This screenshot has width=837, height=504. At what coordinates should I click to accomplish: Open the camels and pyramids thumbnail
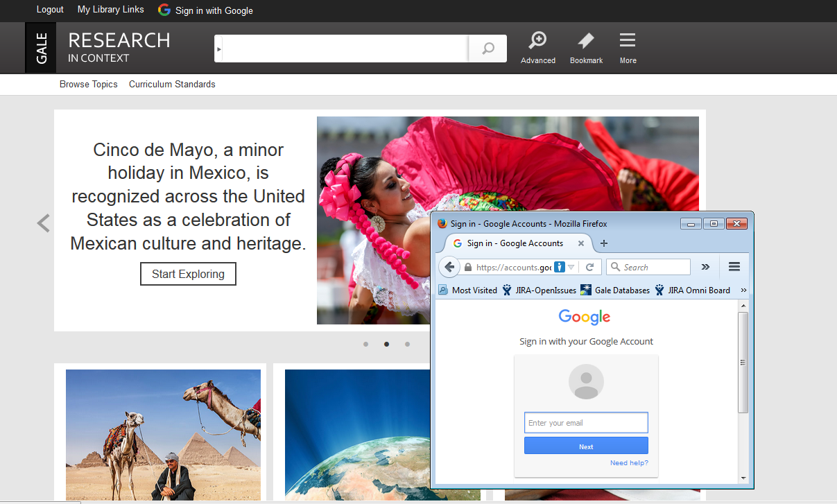[x=163, y=435]
